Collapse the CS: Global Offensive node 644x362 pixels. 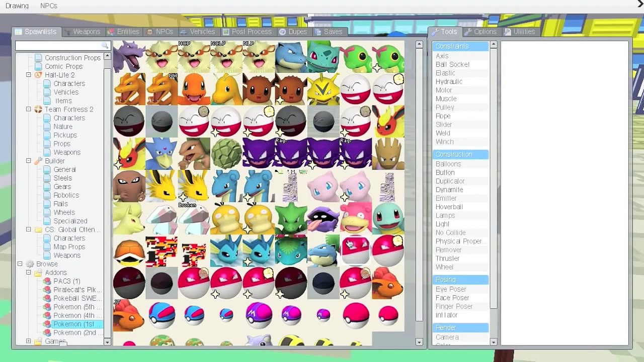[29, 230]
